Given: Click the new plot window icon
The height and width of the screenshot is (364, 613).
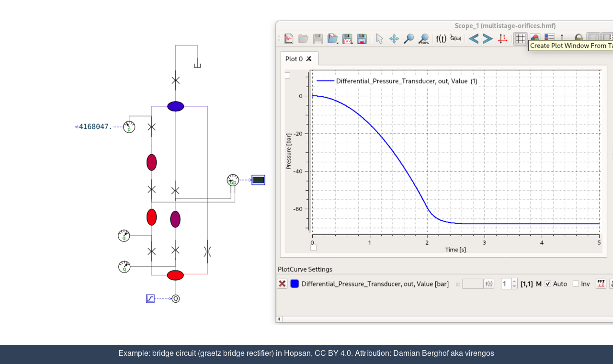Looking at the screenshot, I should click(x=289, y=39).
